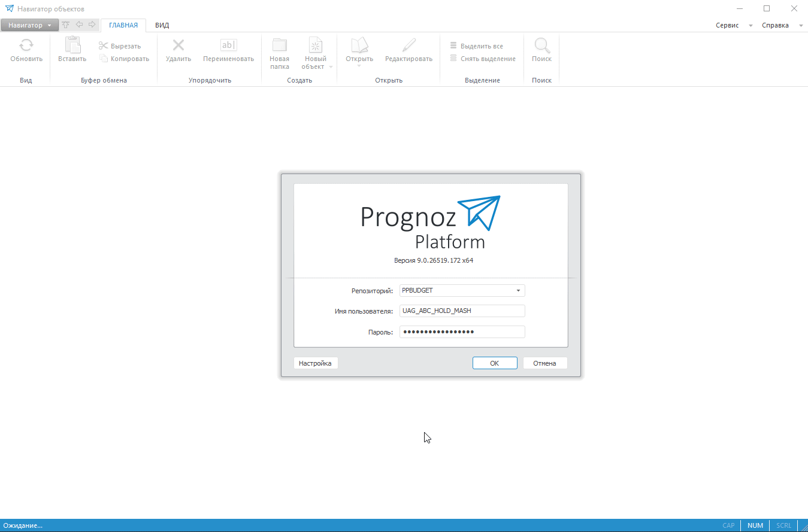The image size is (808, 532).
Task: Click the Навигатор объектов window title
Action: tap(51, 9)
